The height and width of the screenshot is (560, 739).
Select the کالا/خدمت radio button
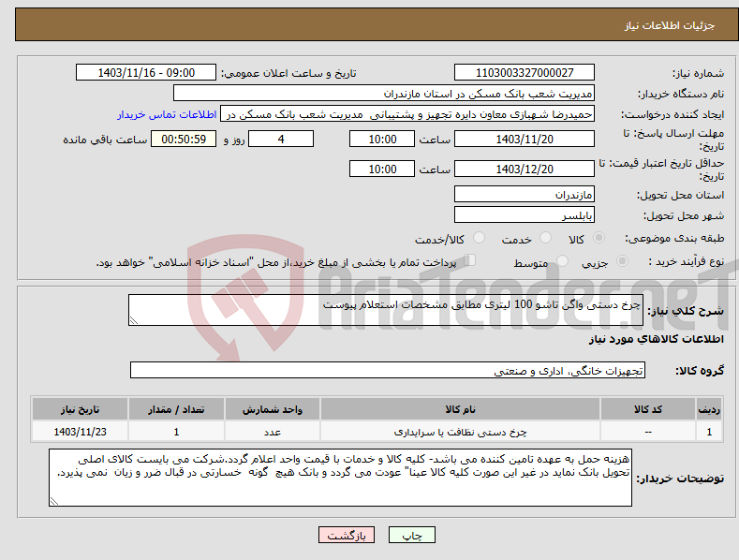point(479,238)
